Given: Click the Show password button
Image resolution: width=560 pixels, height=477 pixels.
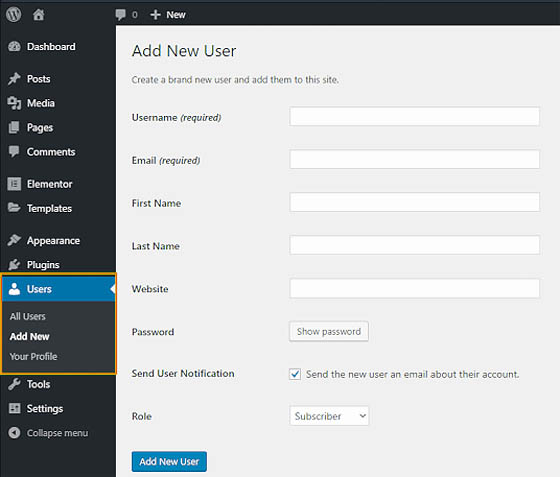Looking at the screenshot, I should [329, 332].
